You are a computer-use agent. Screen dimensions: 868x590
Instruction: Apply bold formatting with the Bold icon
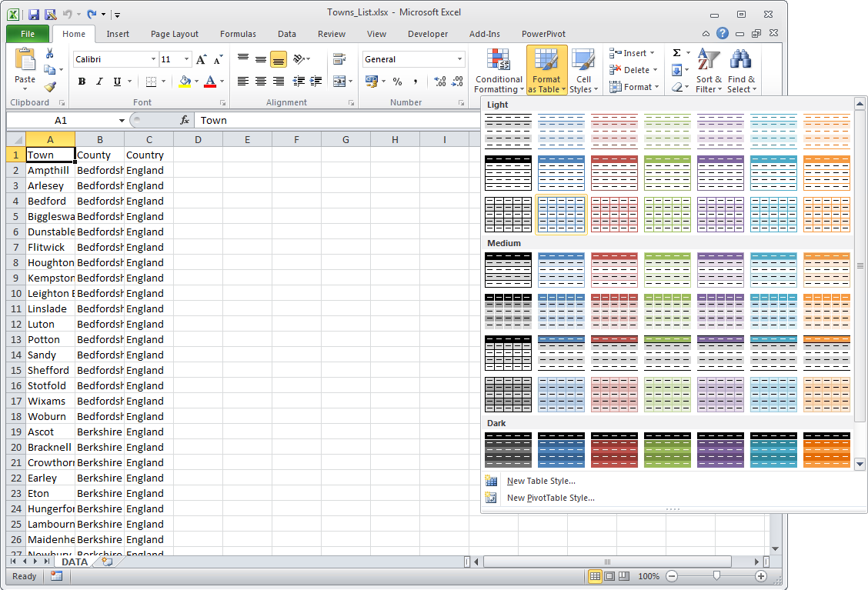pos(82,81)
